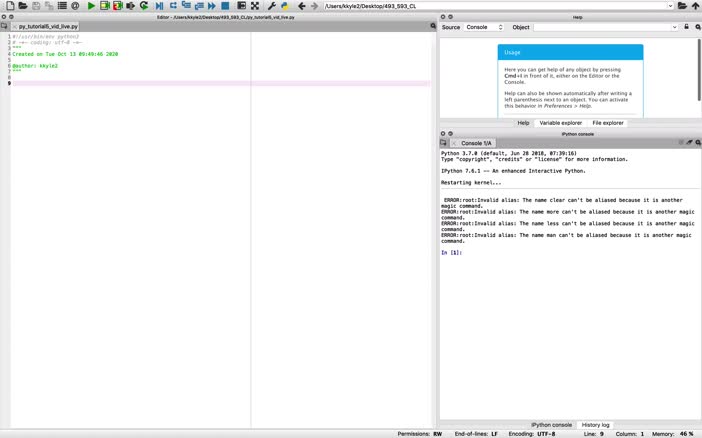Toggle fullscreen mode icon

255,6
